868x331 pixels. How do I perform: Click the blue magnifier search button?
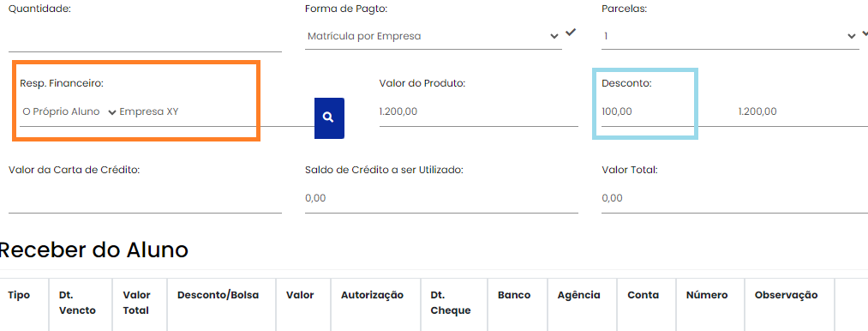pyautogui.click(x=329, y=118)
